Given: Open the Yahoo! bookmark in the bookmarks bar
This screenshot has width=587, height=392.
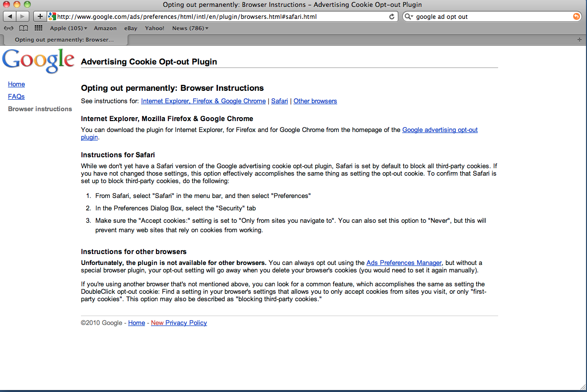Looking at the screenshot, I should [x=154, y=28].
